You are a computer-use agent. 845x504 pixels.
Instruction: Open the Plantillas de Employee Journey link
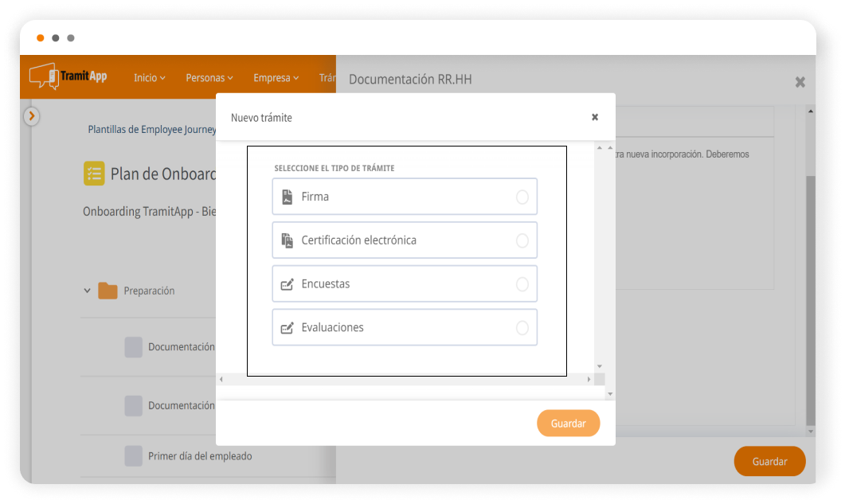(151, 129)
